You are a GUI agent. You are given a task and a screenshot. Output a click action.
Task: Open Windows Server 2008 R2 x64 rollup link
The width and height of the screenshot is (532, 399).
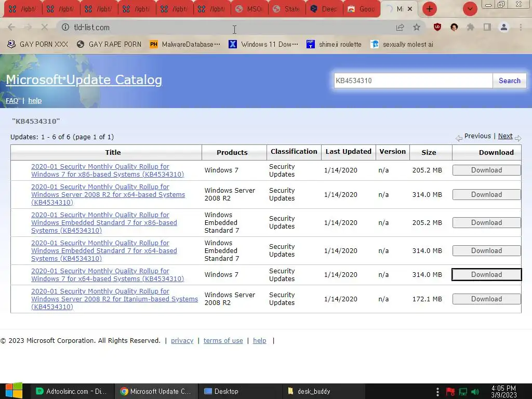[x=108, y=194]
